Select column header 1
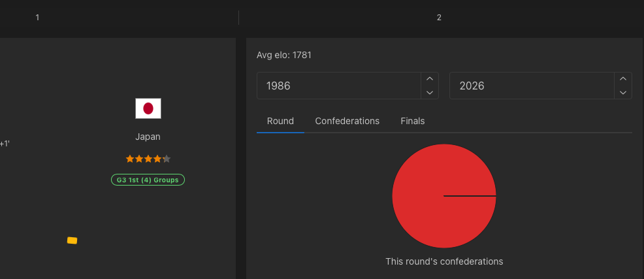 [x=37, y=18]
